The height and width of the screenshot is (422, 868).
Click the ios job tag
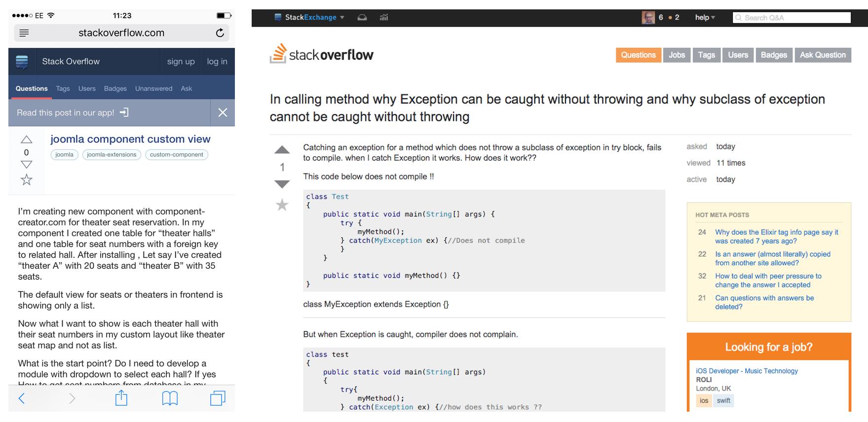pyautogui.click(x=704, y=400)
